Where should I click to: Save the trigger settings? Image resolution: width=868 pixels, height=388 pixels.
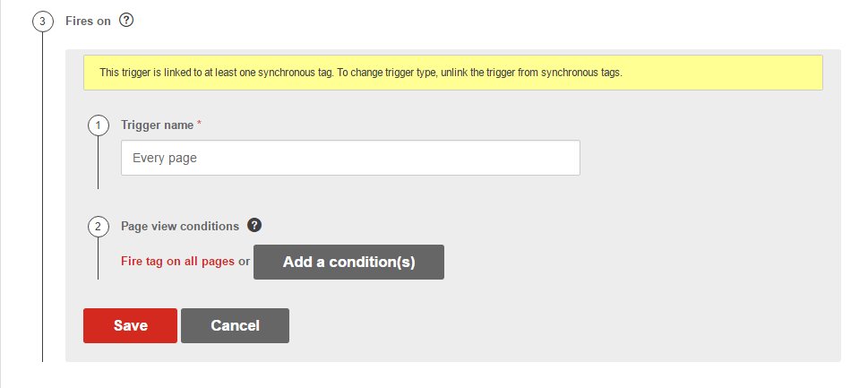(x=130, y=325)
